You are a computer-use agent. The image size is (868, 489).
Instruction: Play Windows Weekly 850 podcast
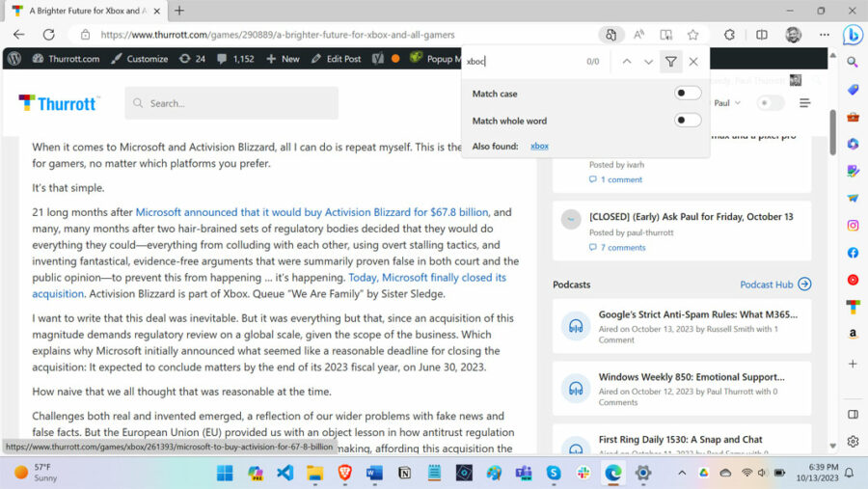click(576, 388)
